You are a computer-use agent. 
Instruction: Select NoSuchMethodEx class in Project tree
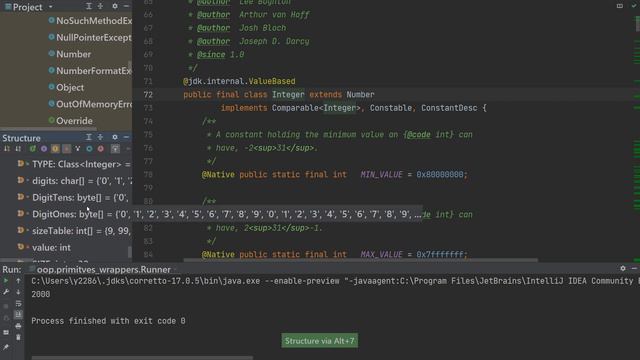tap(90, 20)
